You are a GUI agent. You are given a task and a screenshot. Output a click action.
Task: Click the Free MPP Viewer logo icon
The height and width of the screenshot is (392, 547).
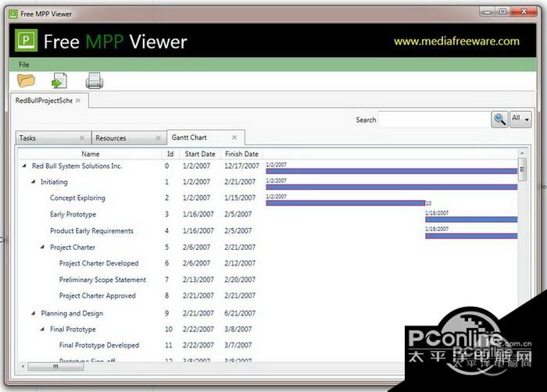point(26,41)
